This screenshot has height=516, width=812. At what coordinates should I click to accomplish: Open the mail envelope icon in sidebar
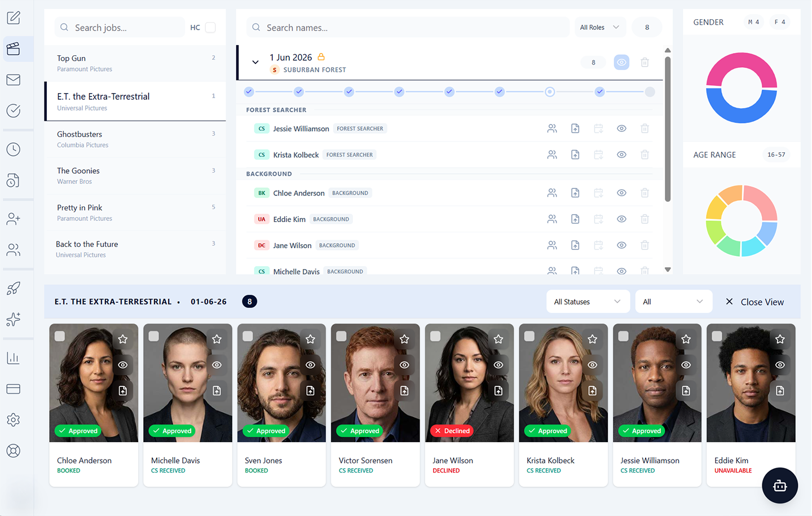tap(14, 80)
